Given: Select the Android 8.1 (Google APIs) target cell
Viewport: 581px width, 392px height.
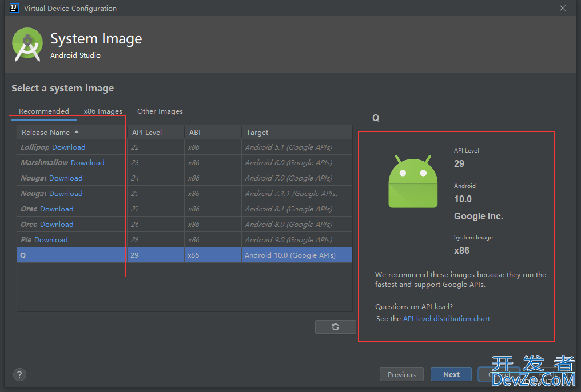Looking at the screenshot, I should click(297, 209).
